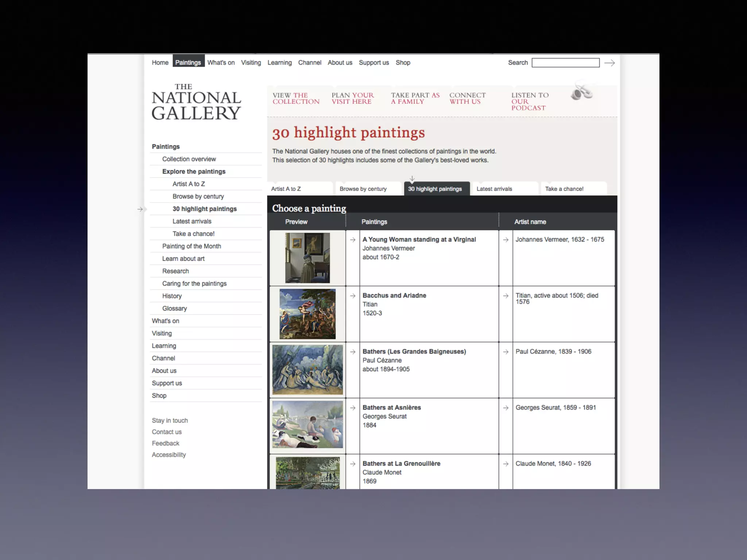Click arrow icon next to Georges Seurat, 1859 - 1891
Image resolution: width=747 pixels, height=560 pixels.
tap(506, 408)
